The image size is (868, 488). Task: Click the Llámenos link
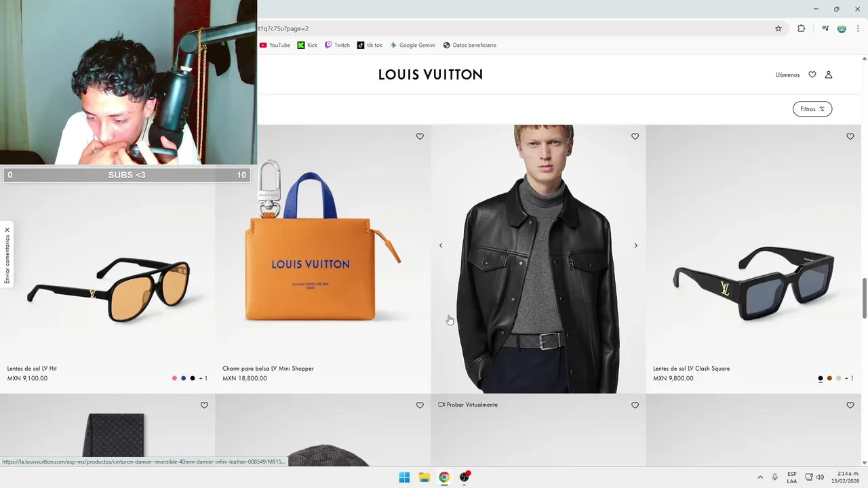[x=787, y=75]
